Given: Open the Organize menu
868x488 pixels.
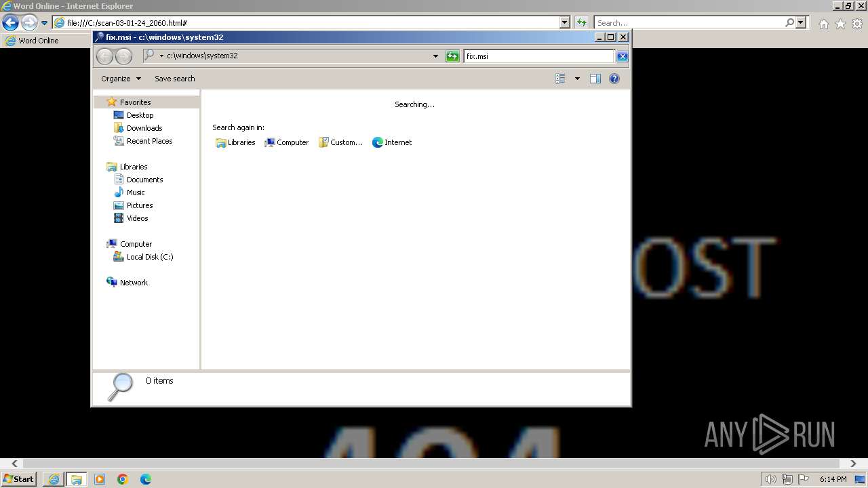Looking at the screenshot, I should [121, 79].
